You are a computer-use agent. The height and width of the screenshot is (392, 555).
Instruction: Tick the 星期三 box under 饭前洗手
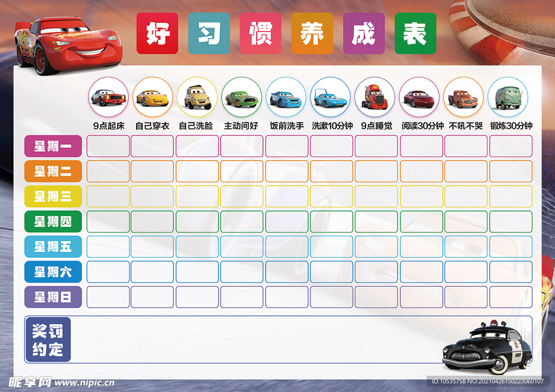[x=286, y=197]
